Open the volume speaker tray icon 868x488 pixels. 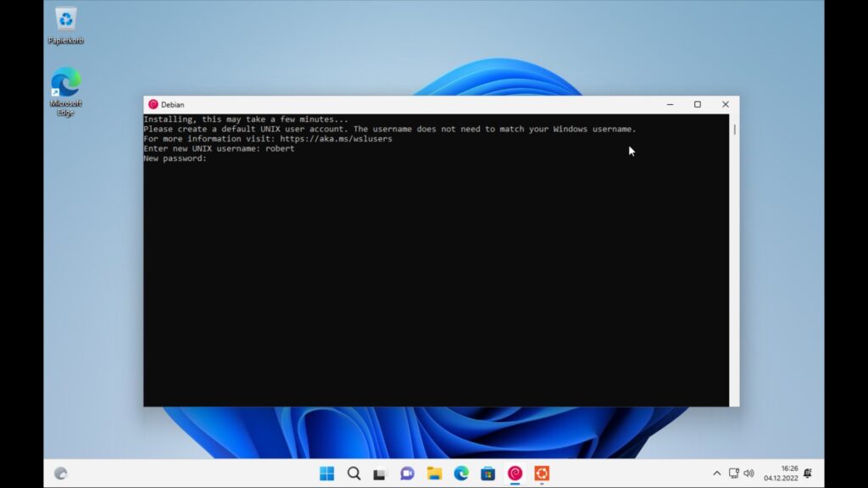click(749, 474)
